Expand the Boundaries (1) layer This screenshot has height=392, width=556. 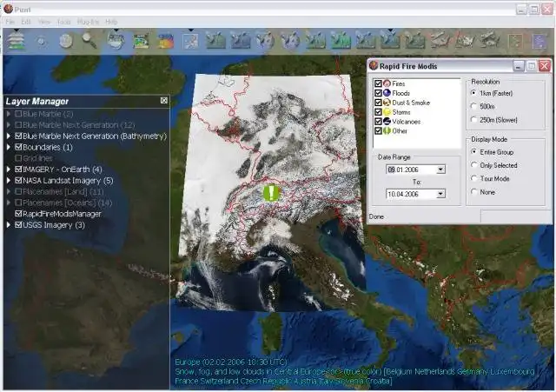(x=9, y=147)
